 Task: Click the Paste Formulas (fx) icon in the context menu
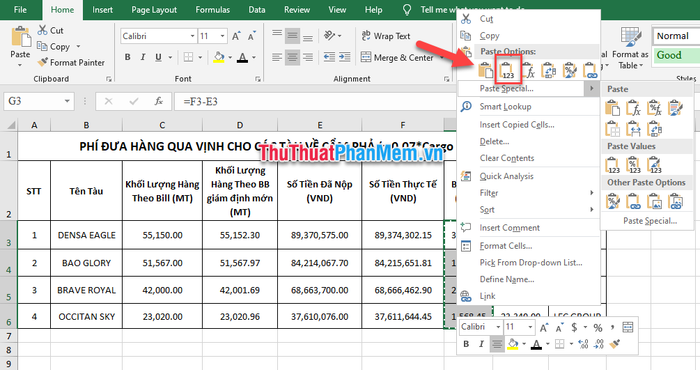tap(528, 71)
